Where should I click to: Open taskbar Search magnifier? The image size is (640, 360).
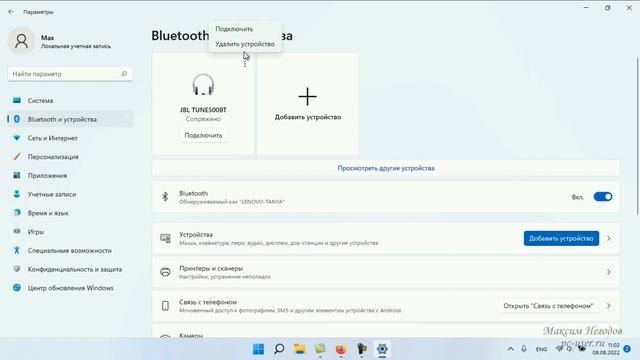279,349
